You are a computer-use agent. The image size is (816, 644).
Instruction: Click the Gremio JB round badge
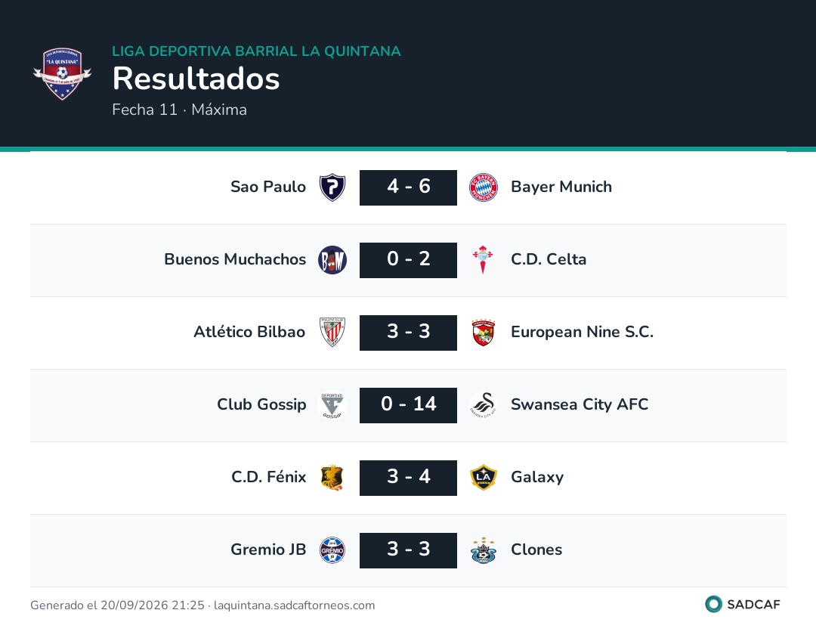point(332,550)
